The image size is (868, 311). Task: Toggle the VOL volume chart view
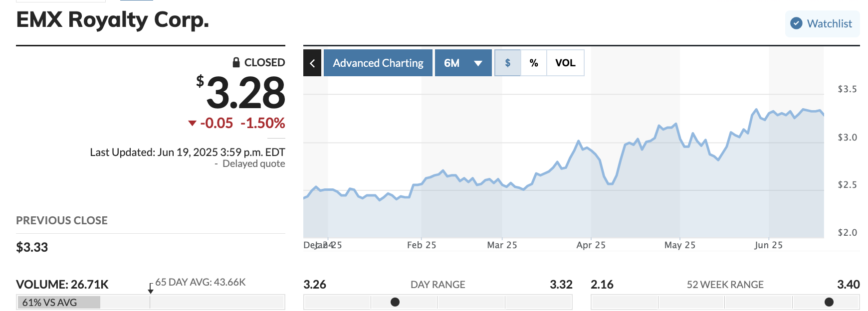[x=565, y=63]
